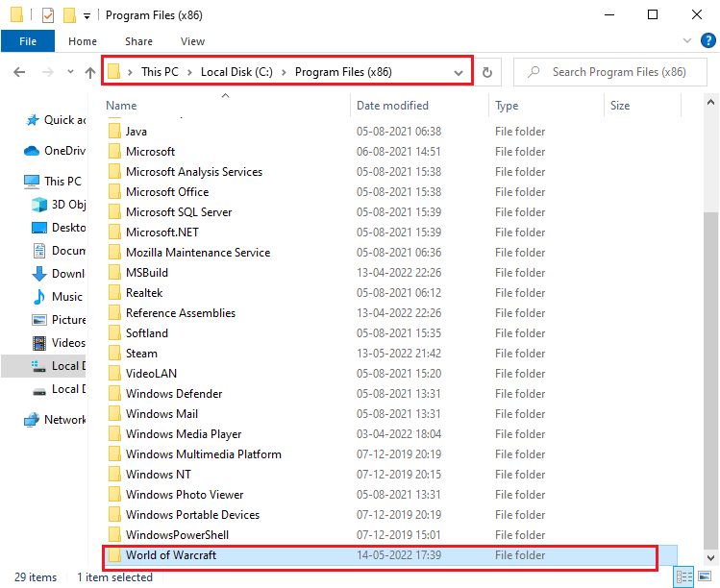Open 3D Objects in the navigation pane
The height and width of the screenshot is (588, 720).
[59, 205]
